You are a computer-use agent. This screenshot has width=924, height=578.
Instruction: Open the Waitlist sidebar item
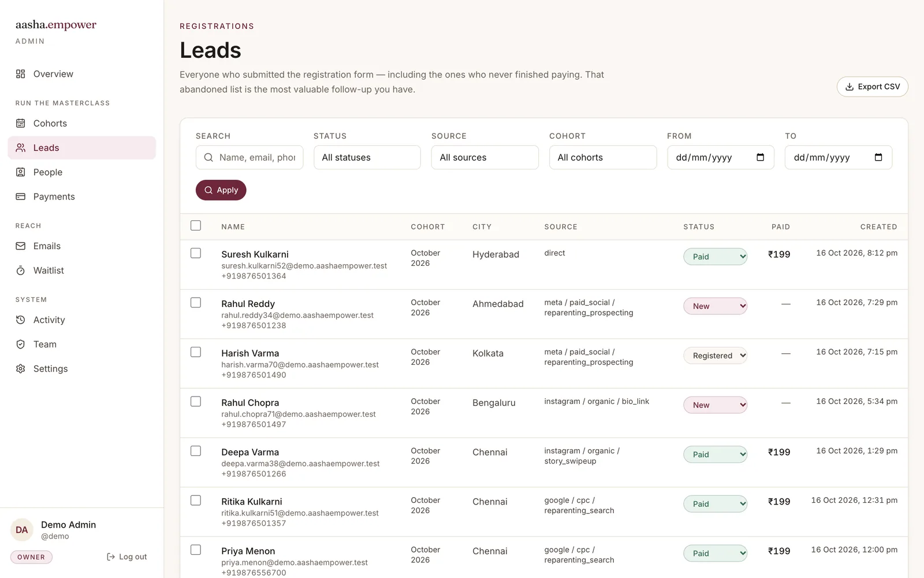pos(81,271)
